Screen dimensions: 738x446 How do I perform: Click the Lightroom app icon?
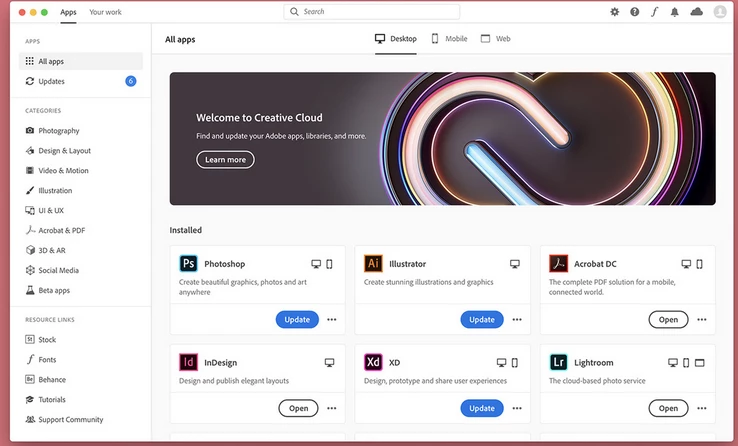[x=558, y=362]
